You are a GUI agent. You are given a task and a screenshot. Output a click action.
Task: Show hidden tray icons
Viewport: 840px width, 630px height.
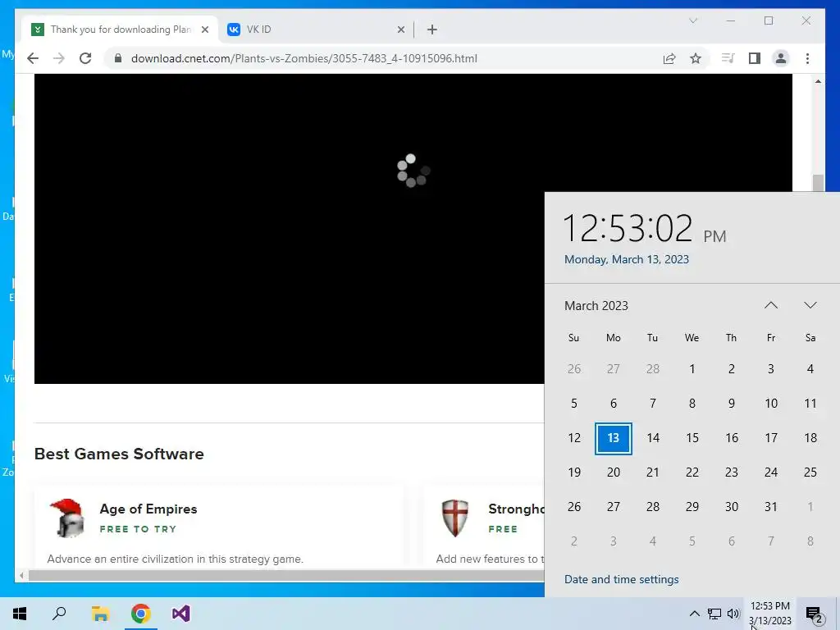point(694,614)
